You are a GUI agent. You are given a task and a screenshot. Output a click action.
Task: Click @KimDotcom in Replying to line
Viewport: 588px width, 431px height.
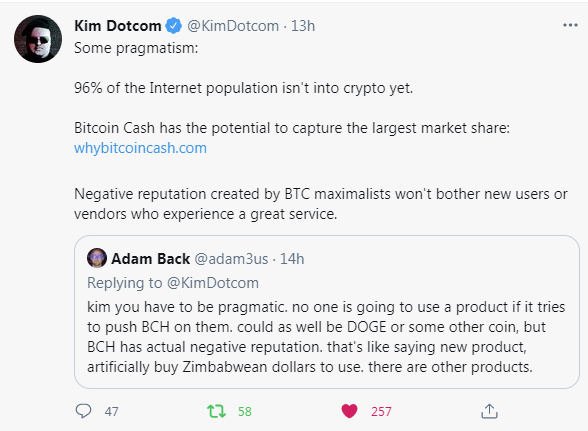[x=213, y=283]
